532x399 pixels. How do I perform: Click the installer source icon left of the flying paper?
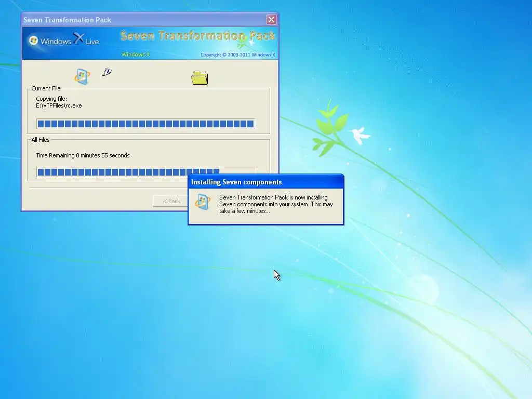tap(82, 77)
